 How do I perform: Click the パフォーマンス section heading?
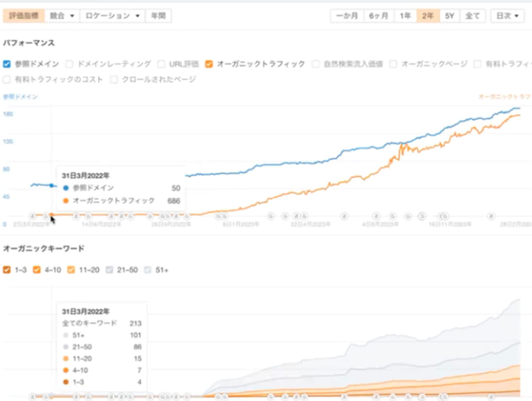(29, 43)
